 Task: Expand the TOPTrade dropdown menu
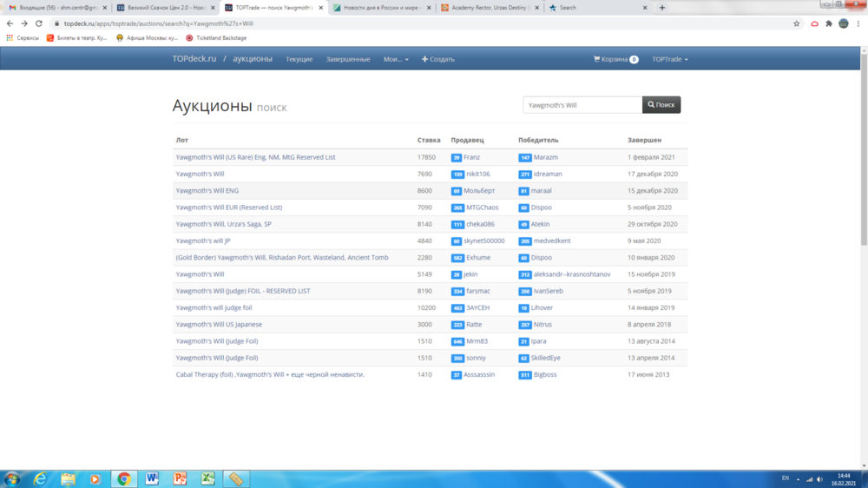(669, 59)
